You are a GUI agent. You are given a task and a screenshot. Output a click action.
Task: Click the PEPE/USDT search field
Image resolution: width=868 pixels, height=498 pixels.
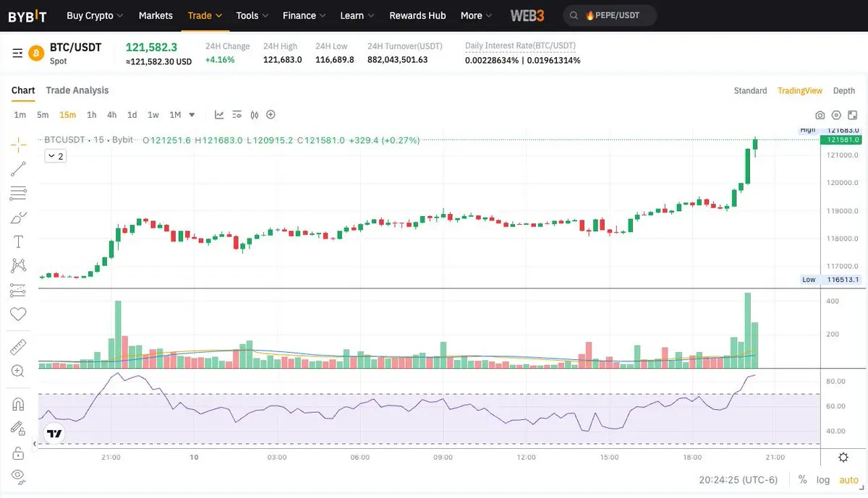(x=610, y=15)
